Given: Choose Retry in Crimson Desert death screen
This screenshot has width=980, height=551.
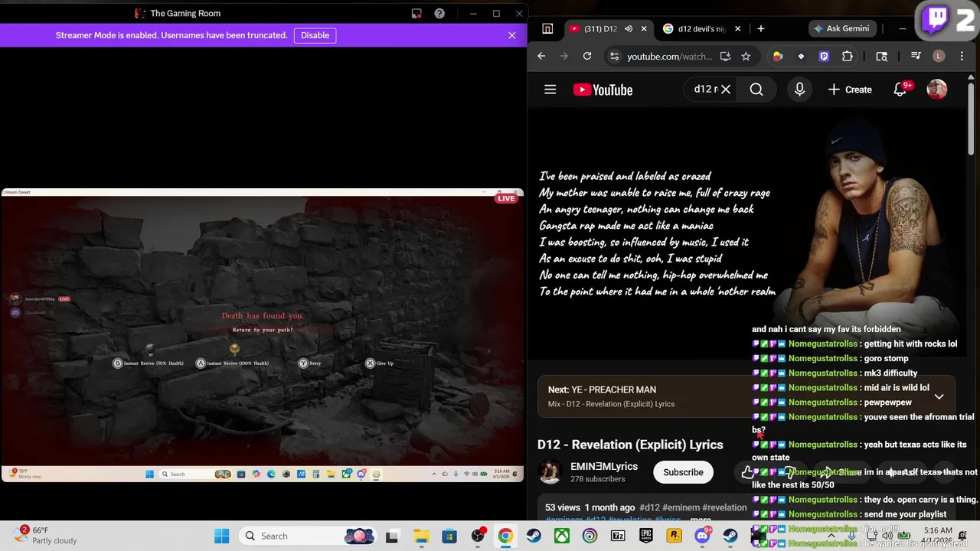Looking at the screenshot, I should click(309, 363).
